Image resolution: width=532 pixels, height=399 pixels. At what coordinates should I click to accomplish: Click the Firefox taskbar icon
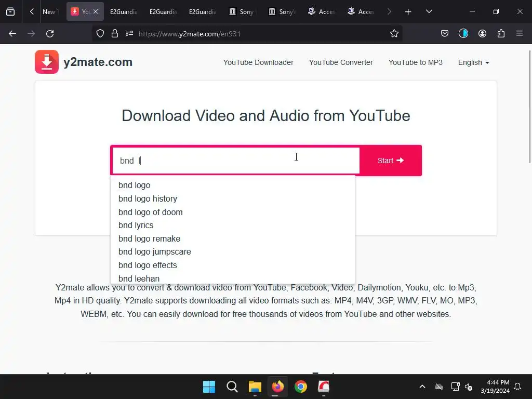tap(277, 387)
